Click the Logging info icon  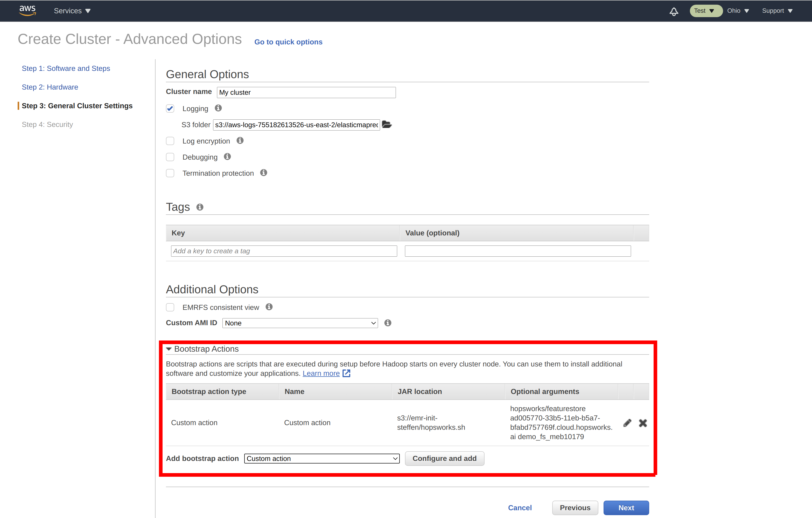click(x=218, y=108)
